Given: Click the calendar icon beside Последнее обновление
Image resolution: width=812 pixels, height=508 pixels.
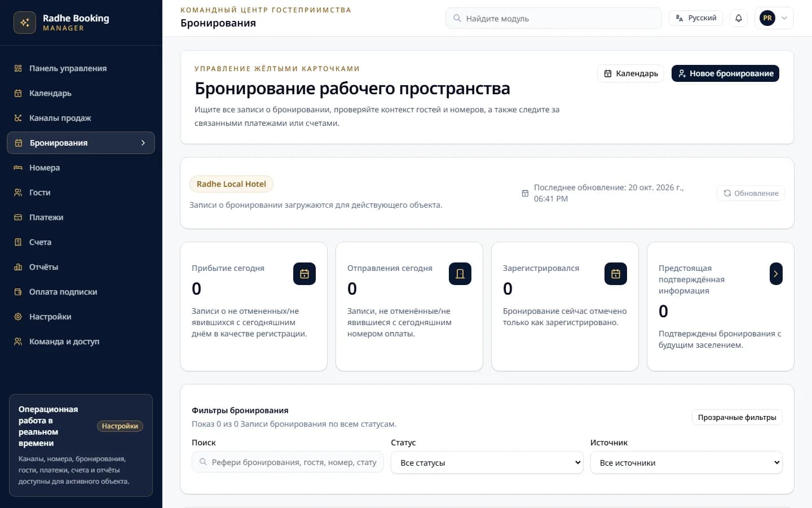Looking at the screenshot, I should [525, 193].
